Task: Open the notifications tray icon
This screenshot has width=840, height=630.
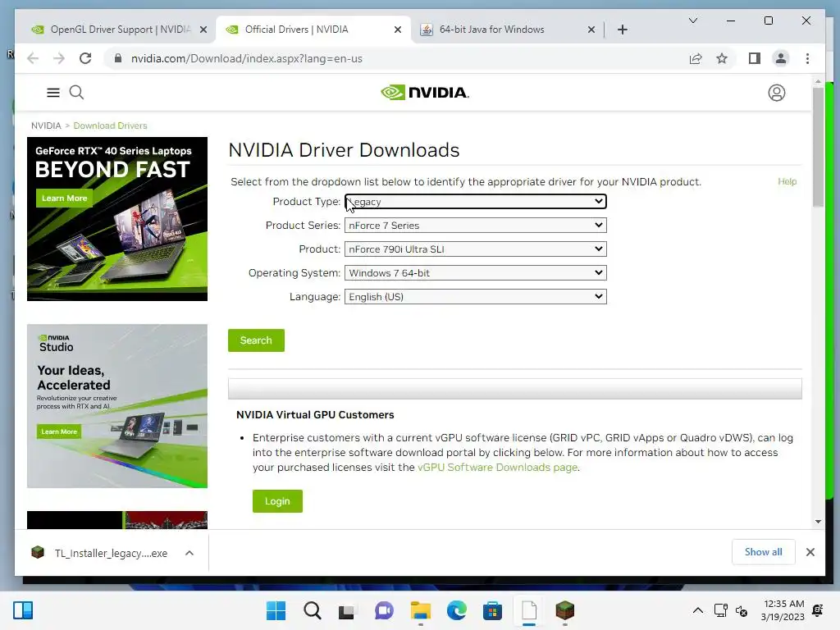Action: coord(818,610)
